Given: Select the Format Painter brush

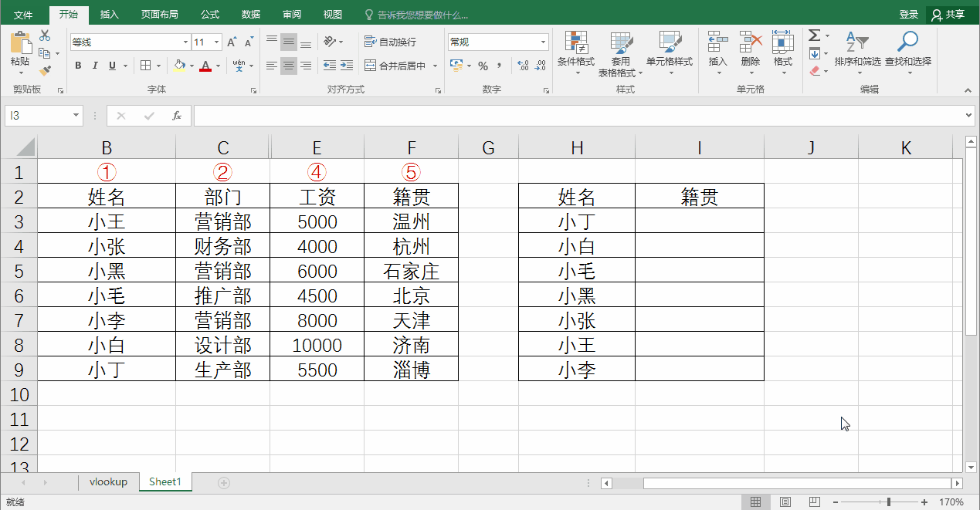Looking at the screenshot, I should 45,71.
